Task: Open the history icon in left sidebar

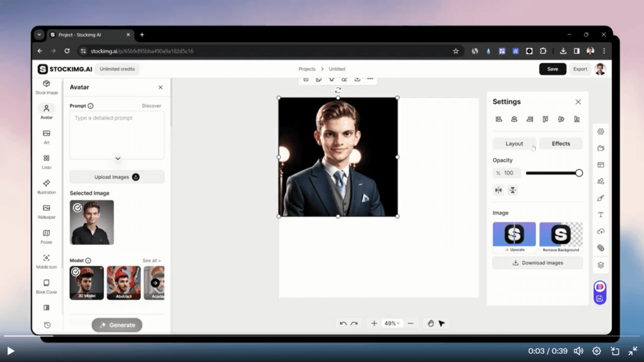Action: (x=47, y=325)
